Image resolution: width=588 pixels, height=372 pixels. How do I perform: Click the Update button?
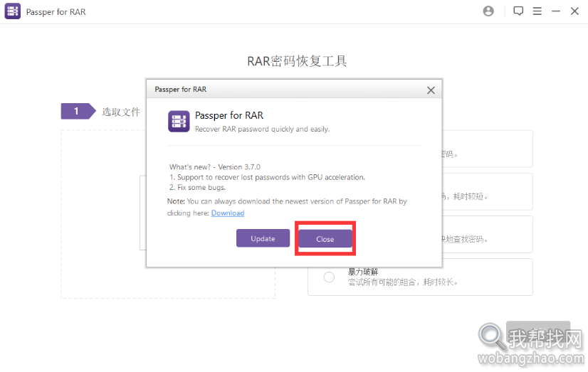coord(263,238)
